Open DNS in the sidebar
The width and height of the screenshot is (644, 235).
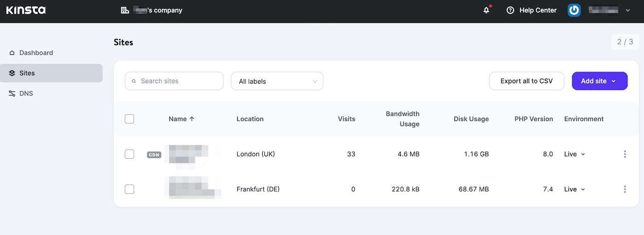coord(26,93)
